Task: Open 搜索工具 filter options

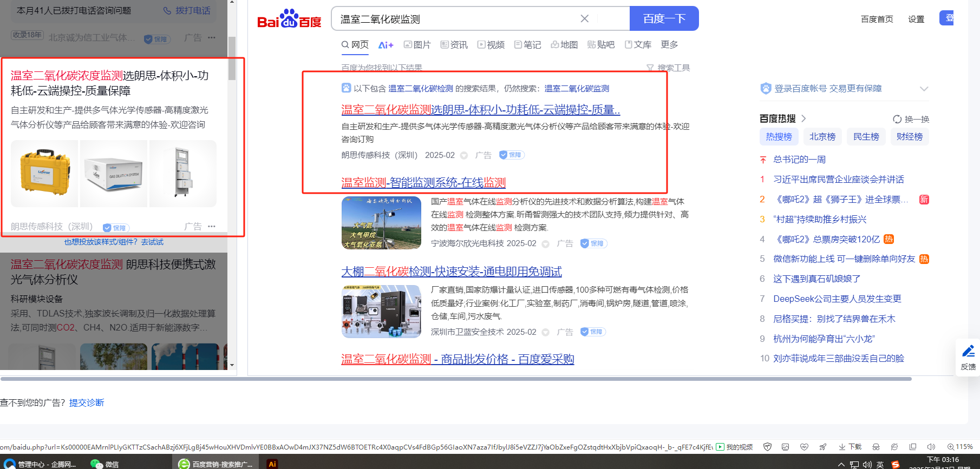Action: pos(668,68)
